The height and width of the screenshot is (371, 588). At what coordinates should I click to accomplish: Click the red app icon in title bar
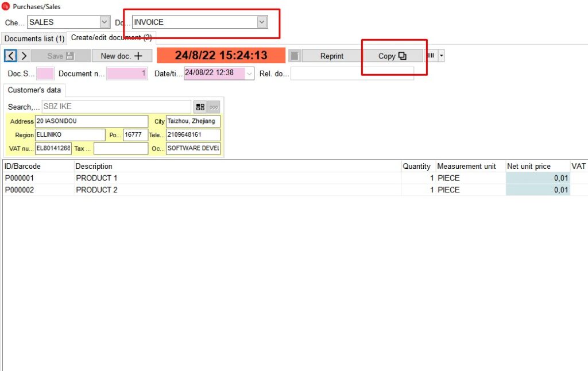[6, 6]
